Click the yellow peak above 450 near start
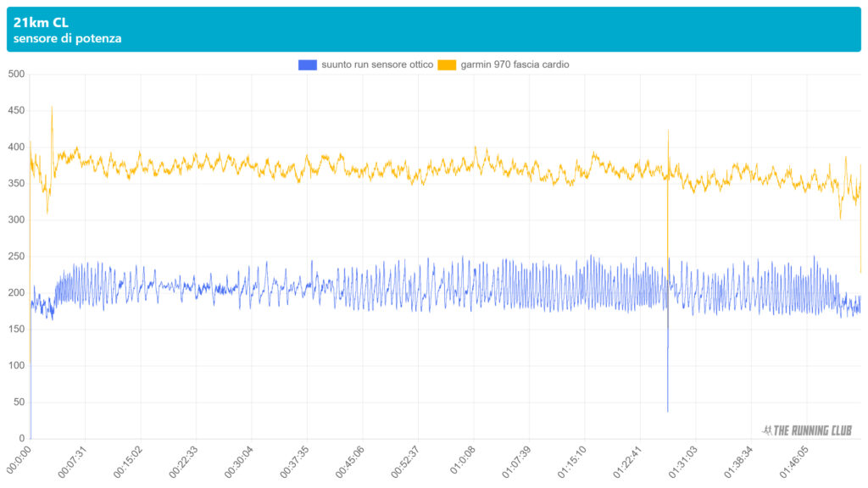This screenshot has height=488, width=868. [52, 108]
